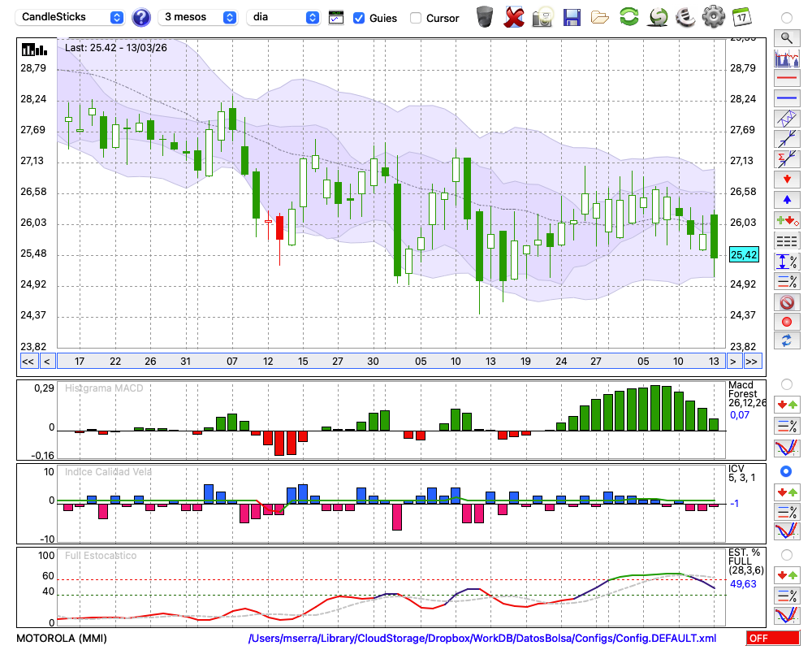The image size is (812, 650).
Task: Click the lines percent icon in main sidebar
Action: pyautogui.click(x=787, y=282)
